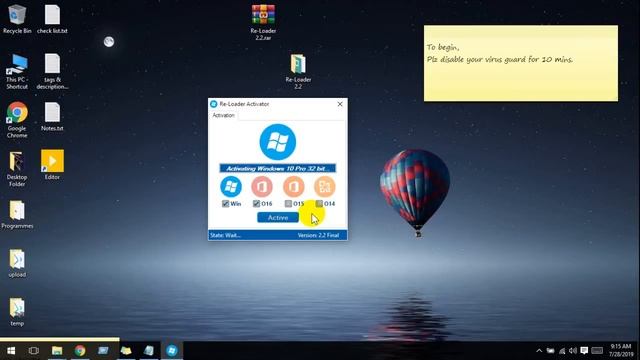Select the Editor shortcut icon
Screen dimensions: 640x360
click(52, 165)
